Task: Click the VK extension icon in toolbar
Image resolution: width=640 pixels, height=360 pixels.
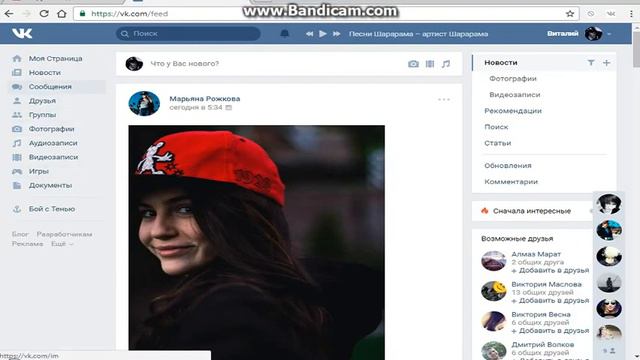Action: pos(611,13)
